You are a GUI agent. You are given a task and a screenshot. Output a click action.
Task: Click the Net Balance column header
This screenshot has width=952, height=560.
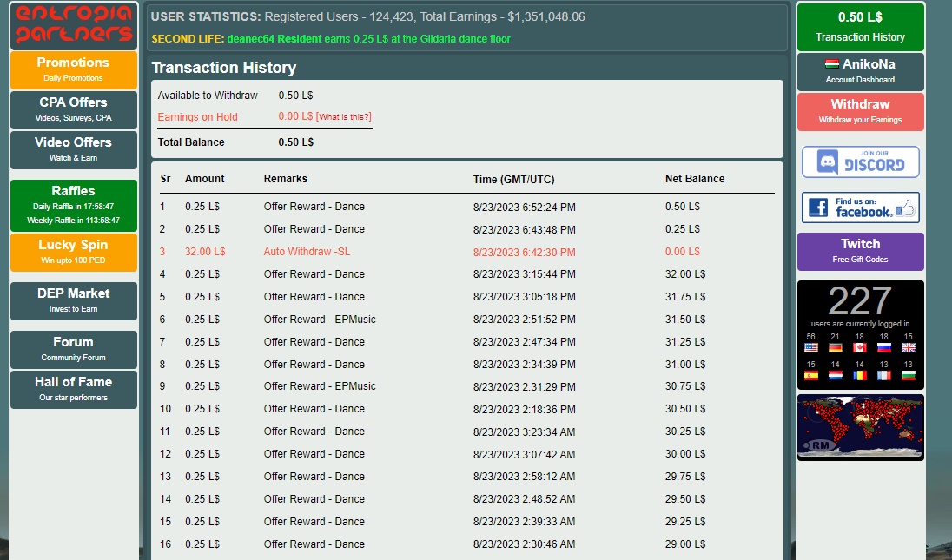[x=695, y=178]
